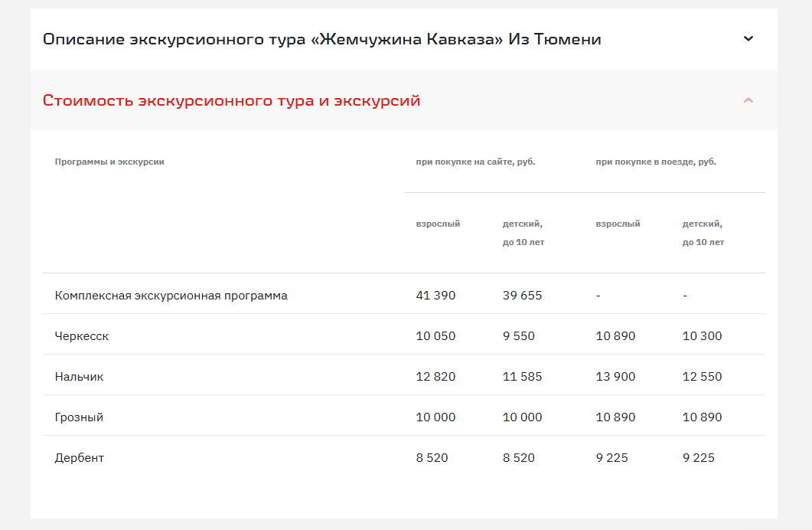Image resolution: width=812 pixels, height=530 pixels.
Task: Click the red 'Стоимость экскурсионного тура' heading
Action: click(x=231, y=100)
